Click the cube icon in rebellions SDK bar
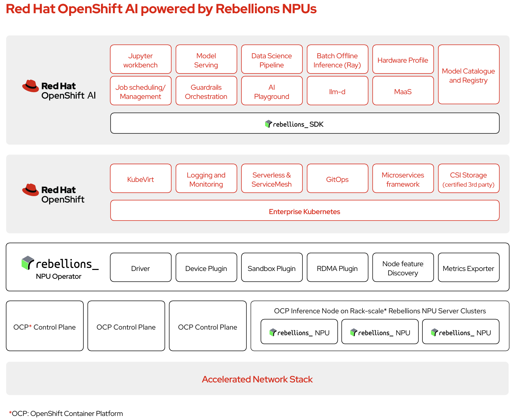This screenshot has height=420, width=516. click(x=269, y=124)
